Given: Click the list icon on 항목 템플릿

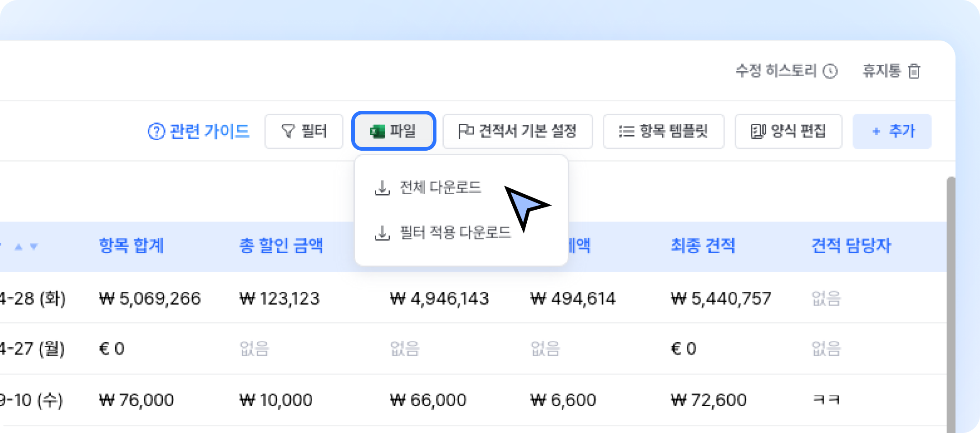Looking at the screenshot, I should [627, 131].
